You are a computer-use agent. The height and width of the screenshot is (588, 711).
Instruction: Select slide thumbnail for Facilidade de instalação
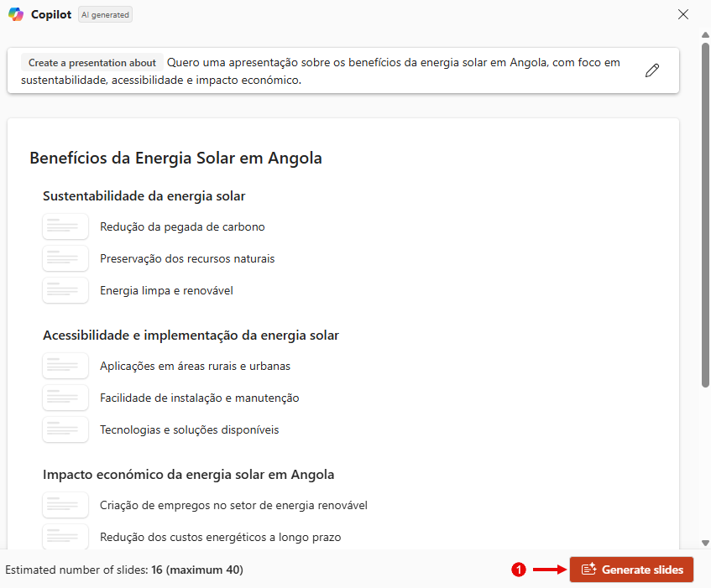pyautogui.click(x=65, y=398)
